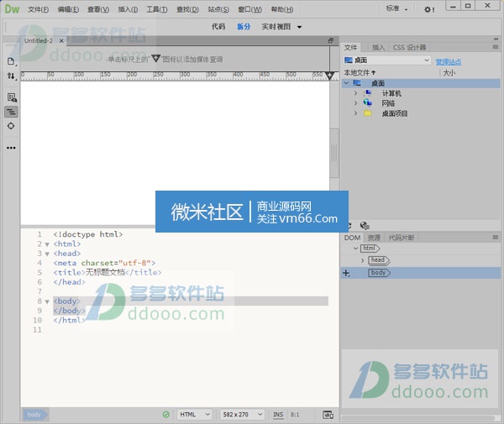Collapse the html node in DOM panel
This screenshot has width=504, height=424.
(355, 249)
